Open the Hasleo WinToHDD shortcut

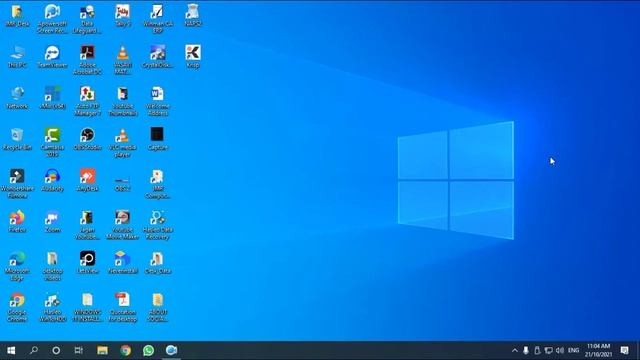pos(52,307)
